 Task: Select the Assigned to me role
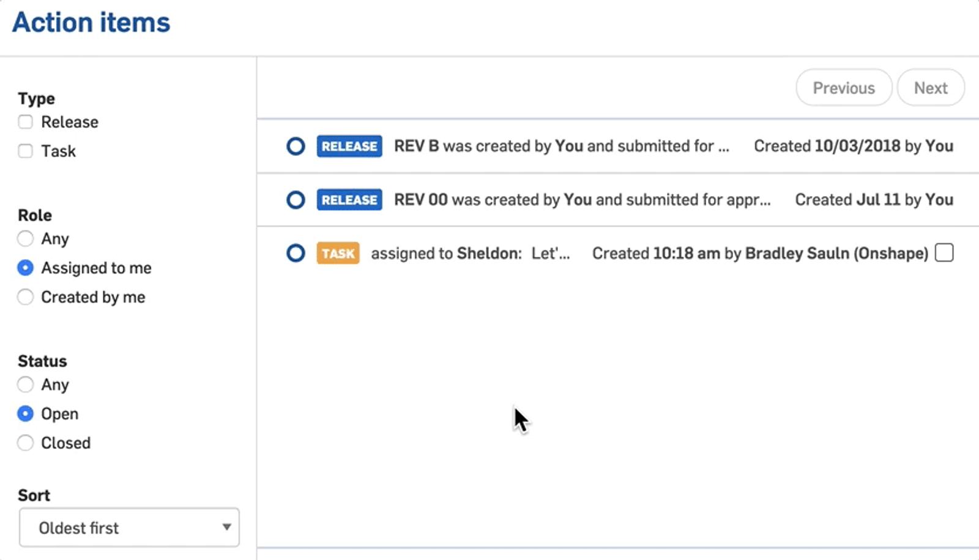(25, 268)
